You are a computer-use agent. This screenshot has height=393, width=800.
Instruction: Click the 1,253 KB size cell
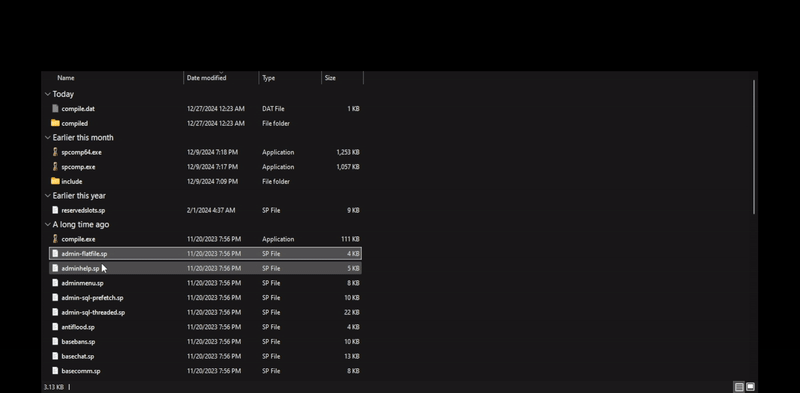point(348,152)
